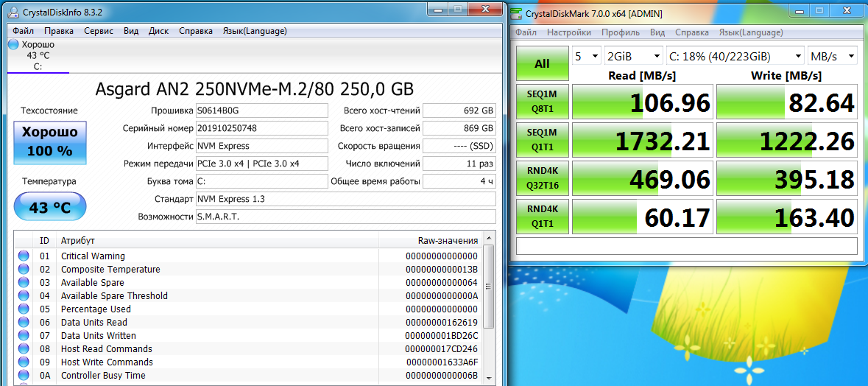Open the test count dropdown showing 5

click(586, 56)
